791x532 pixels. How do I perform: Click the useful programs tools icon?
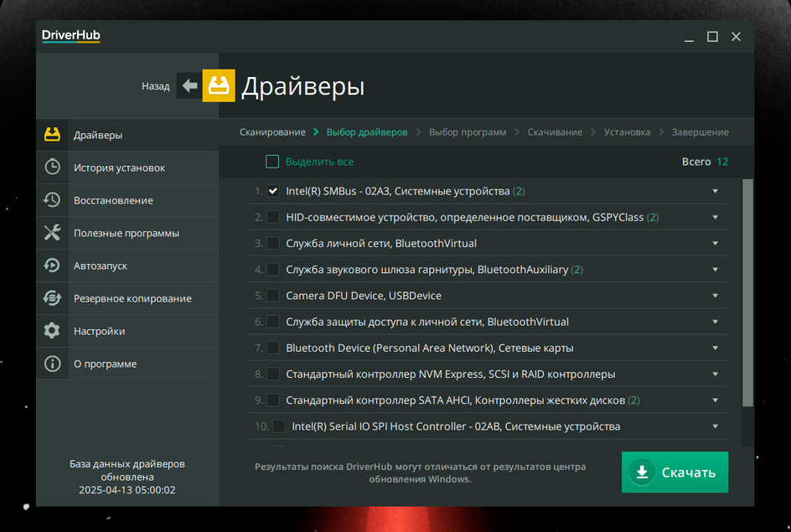pos(52,232)
